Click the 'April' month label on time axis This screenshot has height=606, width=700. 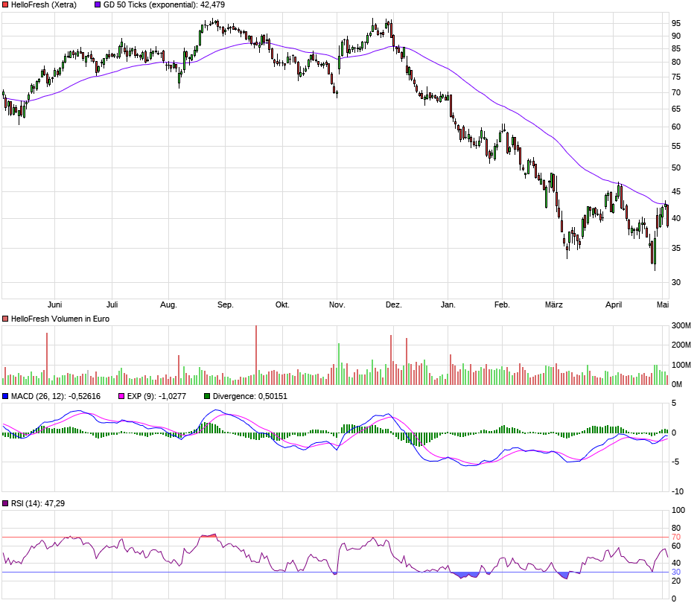coord(614,304)
